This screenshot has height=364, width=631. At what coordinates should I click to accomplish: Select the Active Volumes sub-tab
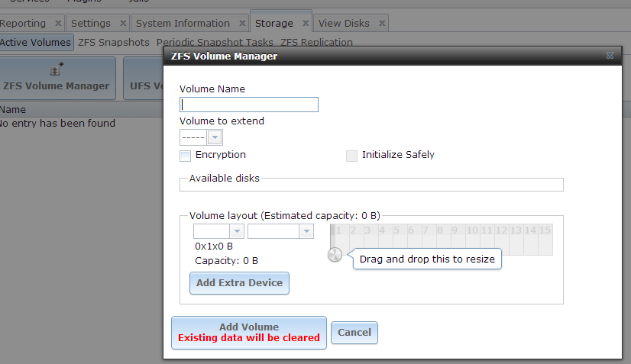(x=35, y=42)
